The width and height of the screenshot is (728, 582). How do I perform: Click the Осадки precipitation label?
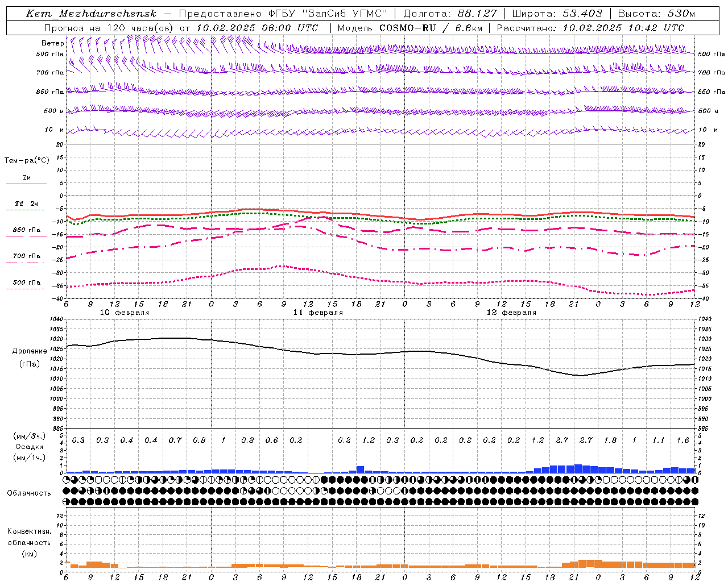29,447
